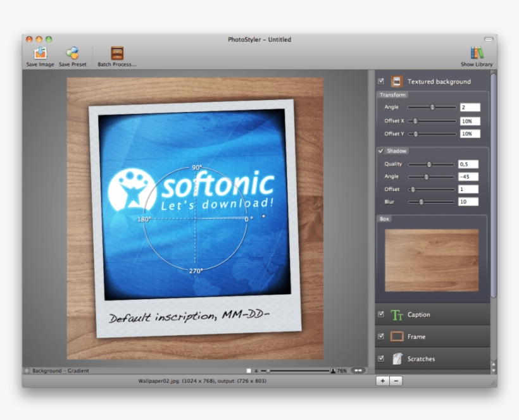The image size is (519, 420).
Task: Expand the Scratches effect section
Action: click(x=432, y=359)
